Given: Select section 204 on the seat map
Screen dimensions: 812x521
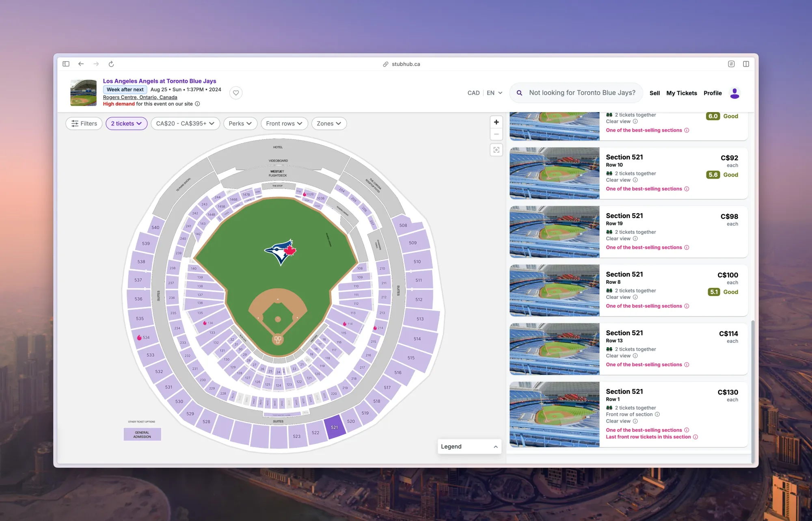Looking at the screenshot, I should tap(341, 190).
